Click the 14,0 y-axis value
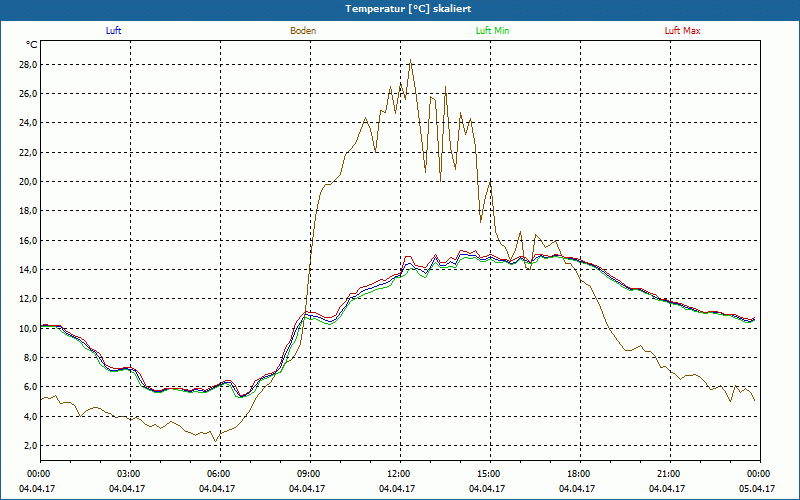Viewport: 800px width, 500px height. [28, 269]
